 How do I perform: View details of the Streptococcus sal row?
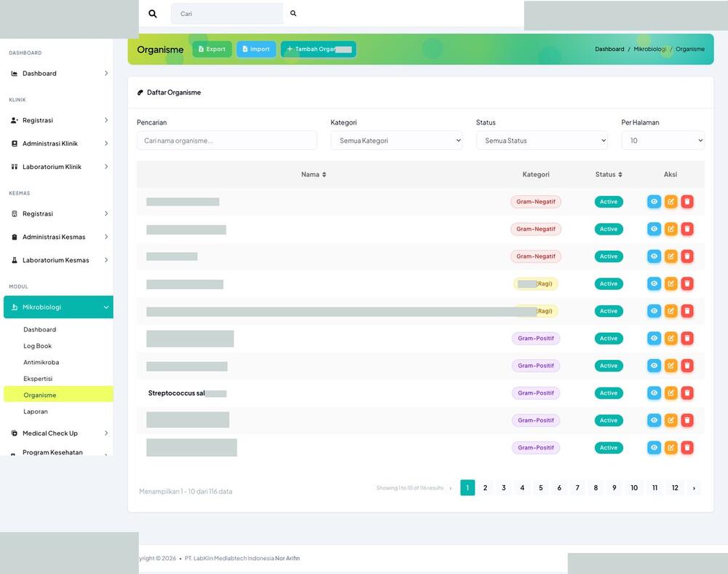point(654,393)
